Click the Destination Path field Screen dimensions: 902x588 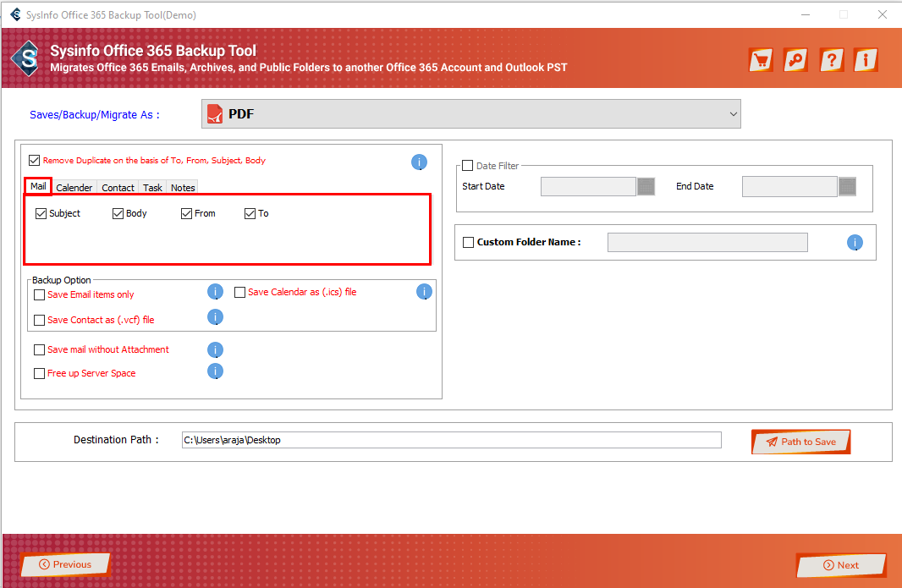coord(452,440)
